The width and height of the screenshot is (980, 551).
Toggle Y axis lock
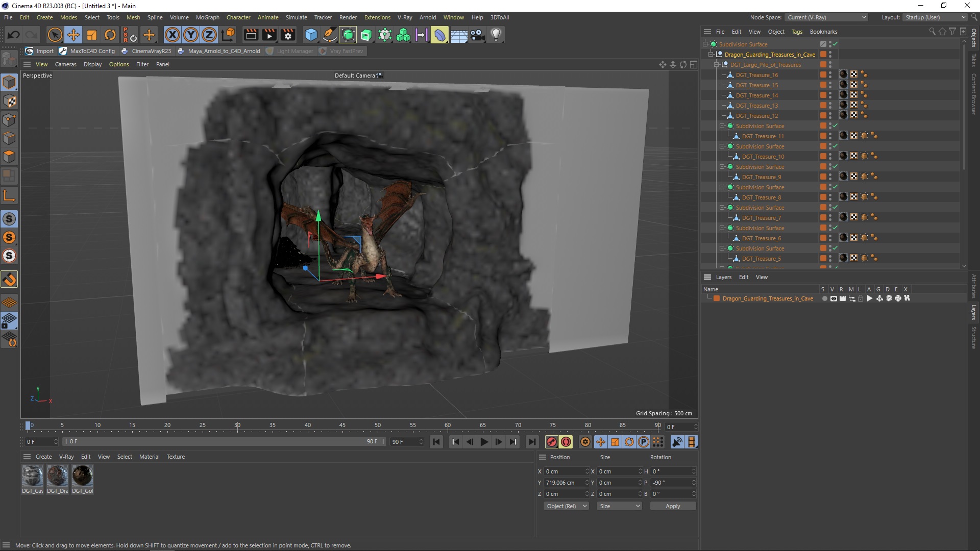pos(191,35)
